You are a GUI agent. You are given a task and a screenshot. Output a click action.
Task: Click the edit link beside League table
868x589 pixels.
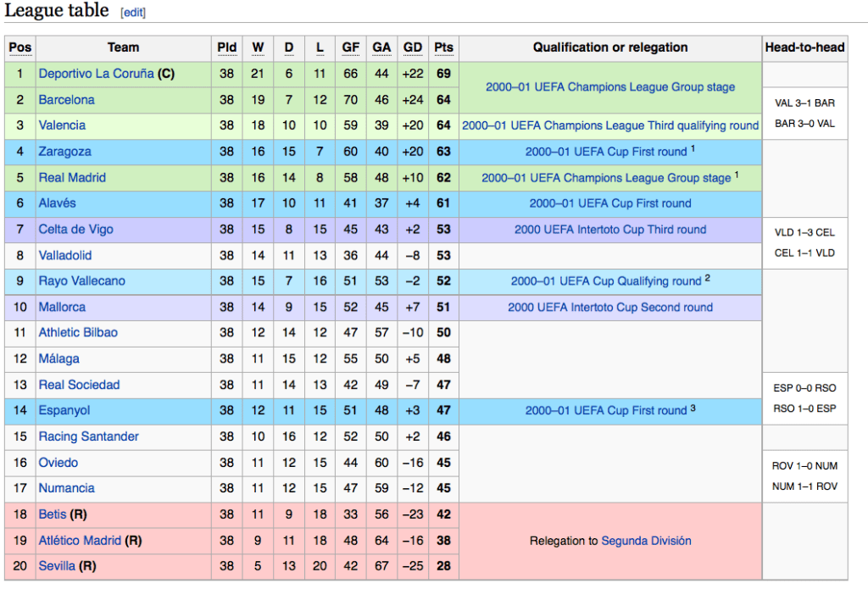click(x=133, y=13)
